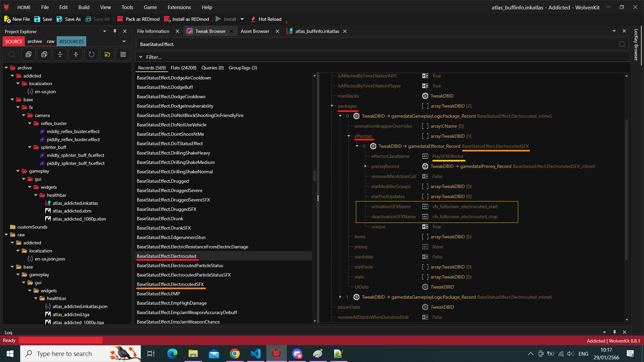The height and width of the screenshot is (362, 644).
Task: Pin the Project Explorer panel
Action: coord(115,31)
